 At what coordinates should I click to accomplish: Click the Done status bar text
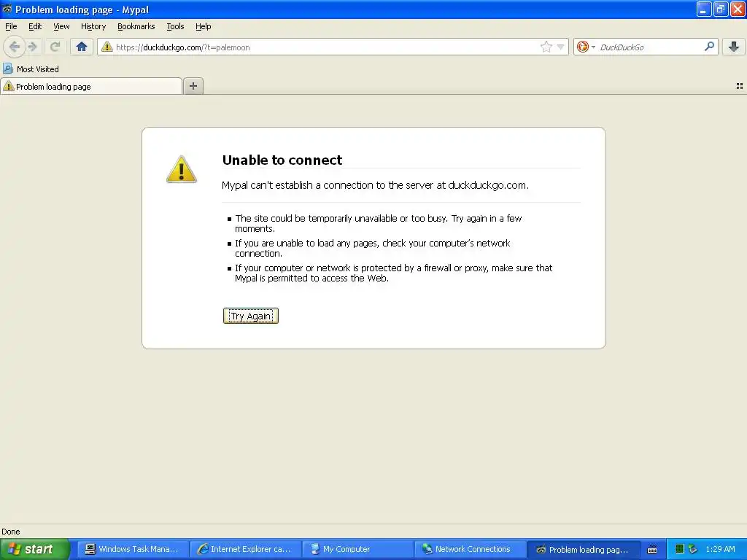(10, 532)
